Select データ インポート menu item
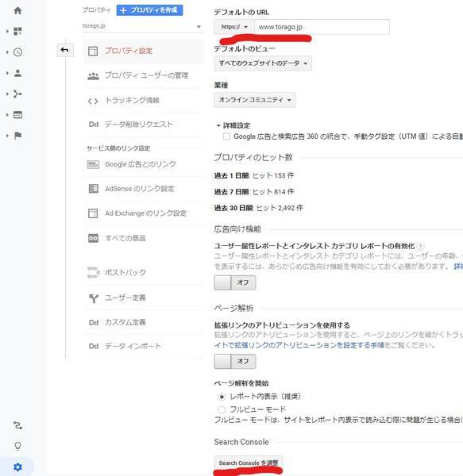The width and height of the screenshot is (463, 476). (143, 346)
